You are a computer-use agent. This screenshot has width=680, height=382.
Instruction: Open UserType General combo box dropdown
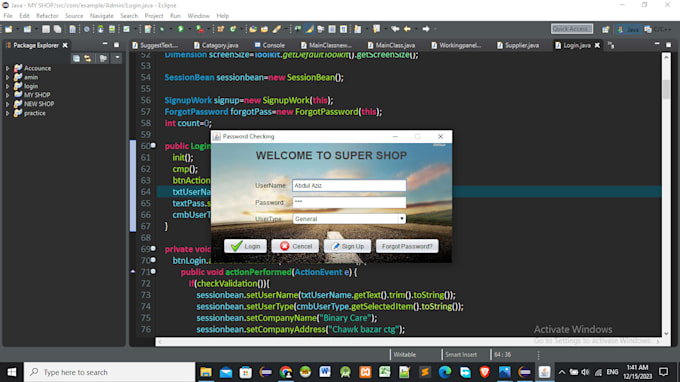coord(402,219)
